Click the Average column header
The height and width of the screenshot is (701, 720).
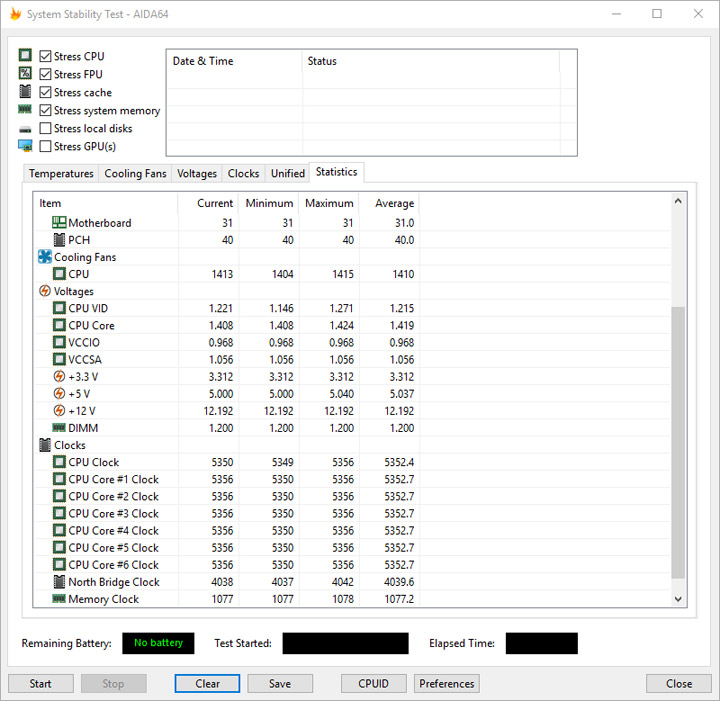tap(389, 203)
